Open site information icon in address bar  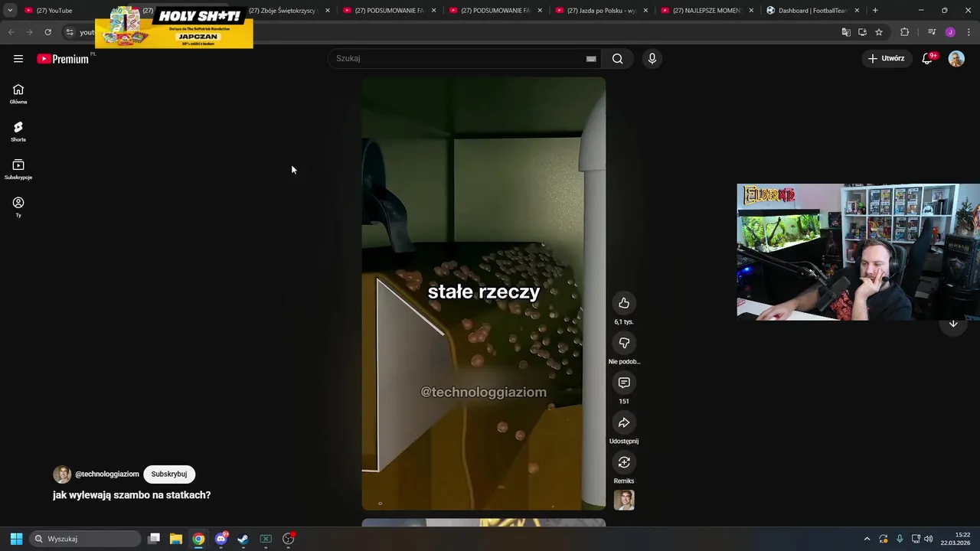(x=70, y=32)
